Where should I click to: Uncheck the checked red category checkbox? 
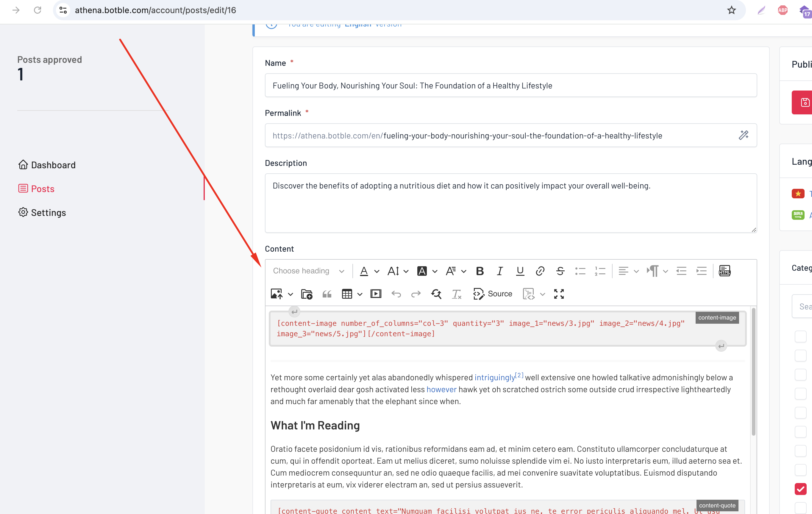coord(800,489)
